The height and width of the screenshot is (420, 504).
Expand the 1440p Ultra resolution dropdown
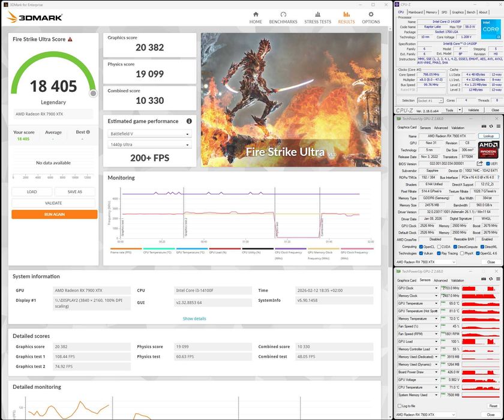pos(149,145)
